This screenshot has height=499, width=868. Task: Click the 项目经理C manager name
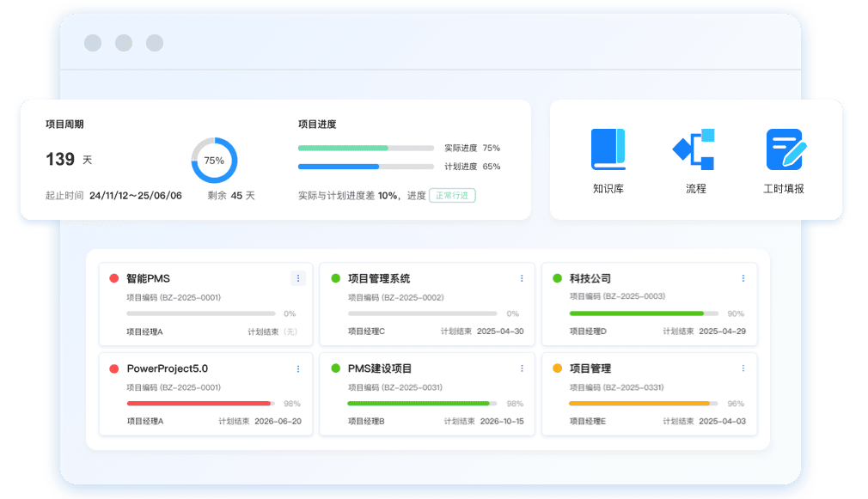click(366, 332)
